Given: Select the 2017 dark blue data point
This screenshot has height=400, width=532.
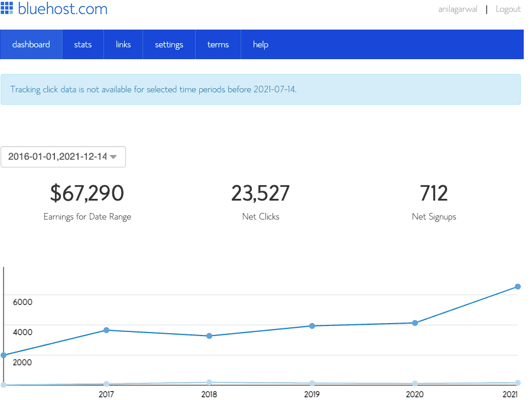Looking at the screenshot, I should pos(106,330).
